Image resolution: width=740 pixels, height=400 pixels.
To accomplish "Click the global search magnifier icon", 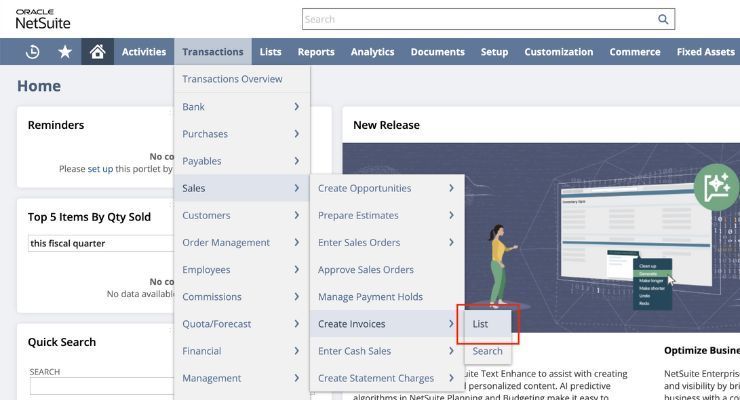I will coord(663,19).
